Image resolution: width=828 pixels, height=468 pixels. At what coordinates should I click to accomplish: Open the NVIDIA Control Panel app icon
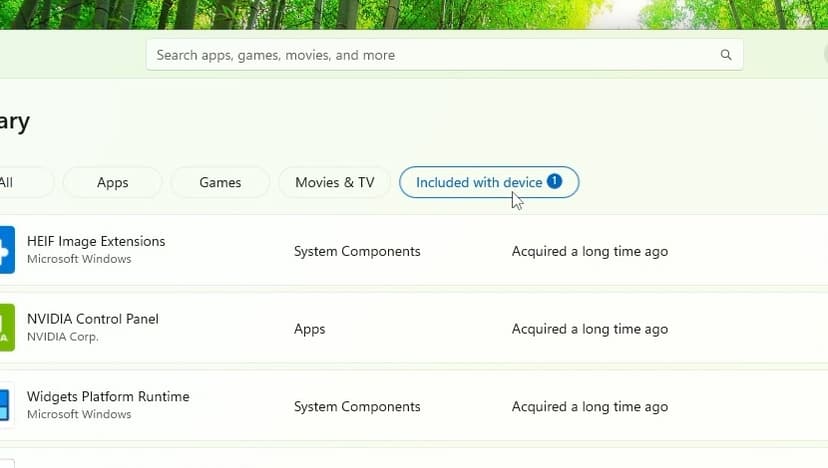point(6,327)
